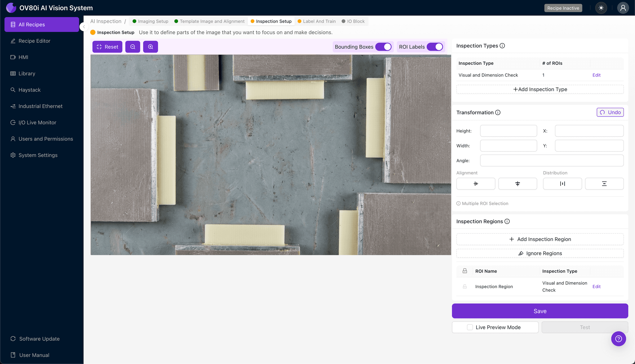The width and height of the screenshot is (635, 364).
Task: Click the Inspection Types info icon
Action: click(502, 46)
